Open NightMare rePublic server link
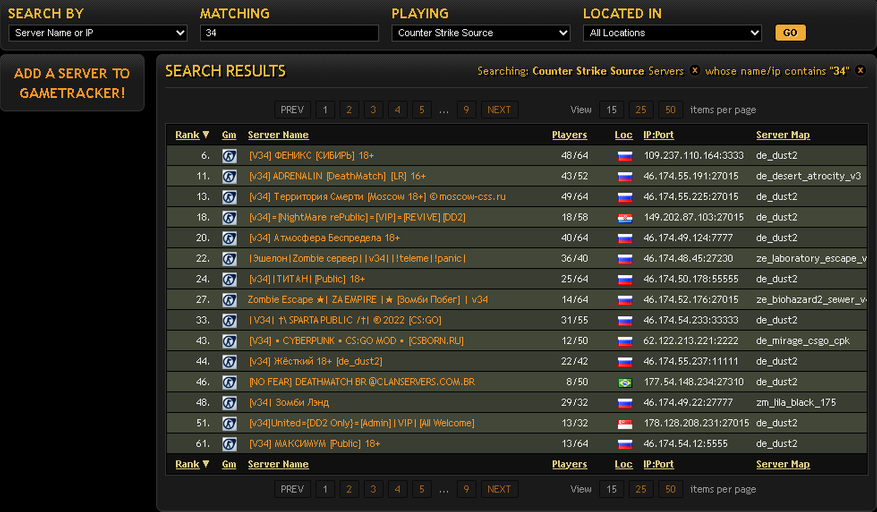The width and height of the screenshot is (877, 512). click(357, 217)
